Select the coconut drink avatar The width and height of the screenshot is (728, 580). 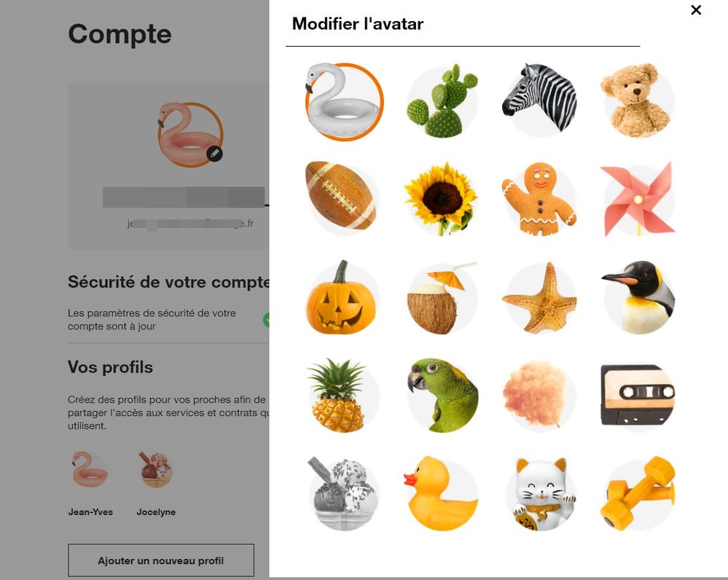click(x=442, y=298)
